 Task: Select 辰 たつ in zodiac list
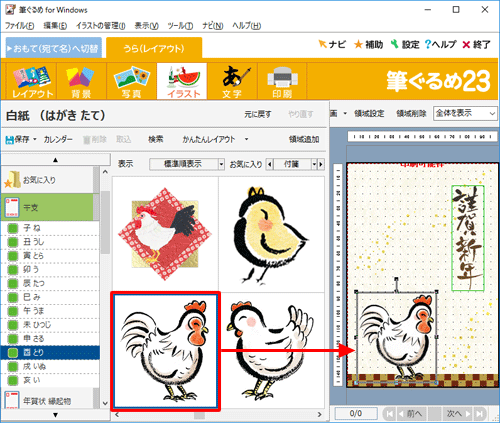pos(50,284)
